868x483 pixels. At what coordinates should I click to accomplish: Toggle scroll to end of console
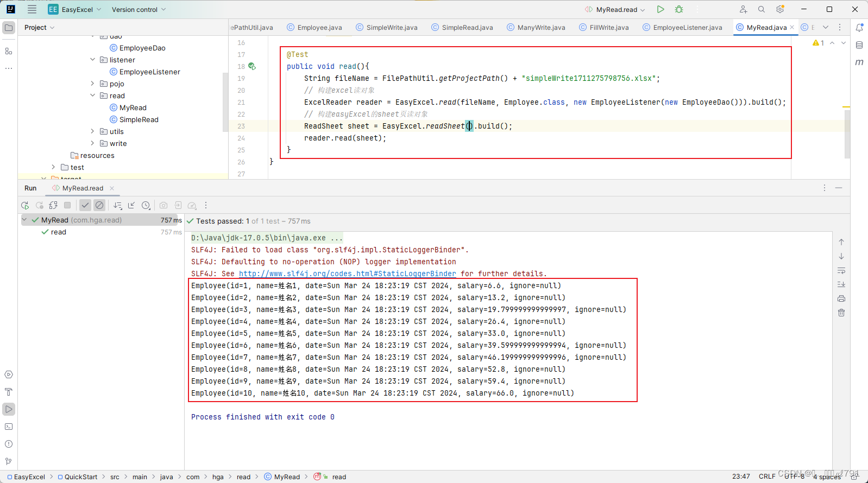pyautogui.click(x=841, y=284)
